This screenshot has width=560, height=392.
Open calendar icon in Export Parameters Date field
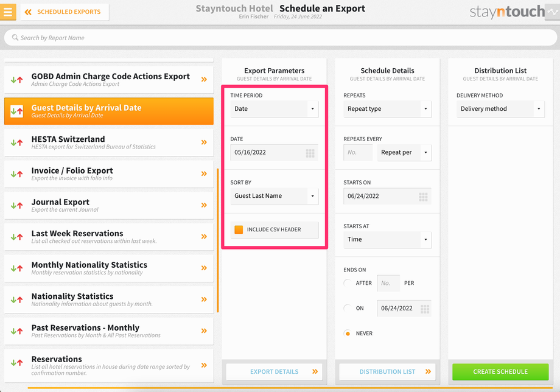[310, 153]
